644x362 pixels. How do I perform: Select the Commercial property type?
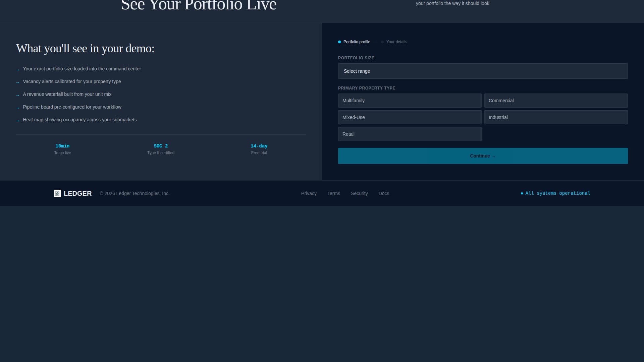pos(556,101)
